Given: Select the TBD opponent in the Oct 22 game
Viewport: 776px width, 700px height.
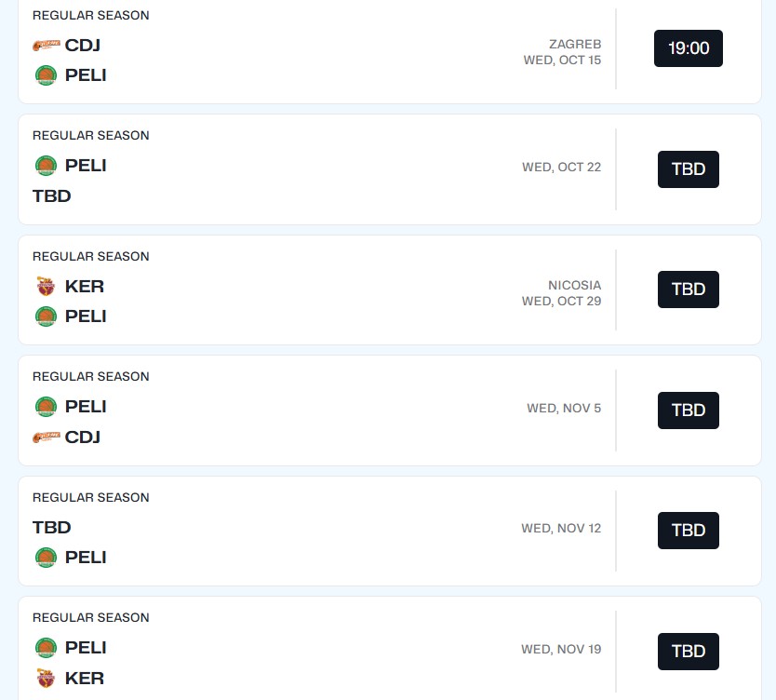Looking at the screenshot, I should [x=52, y=195].
